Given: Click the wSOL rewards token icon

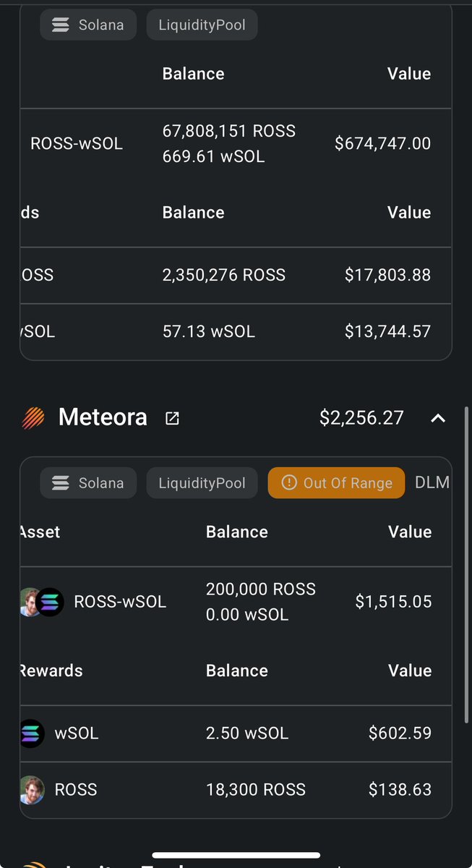Looking at the screenshot, I should tap(32, 733).
